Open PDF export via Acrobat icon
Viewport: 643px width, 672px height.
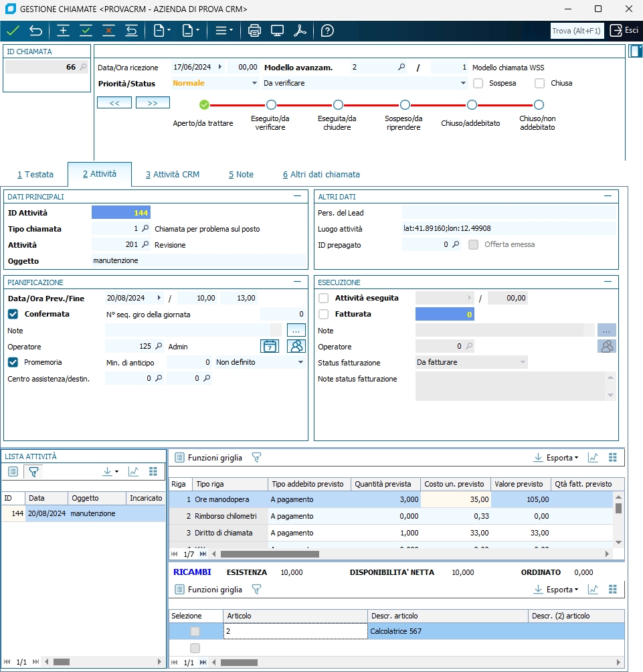point(300,31)
